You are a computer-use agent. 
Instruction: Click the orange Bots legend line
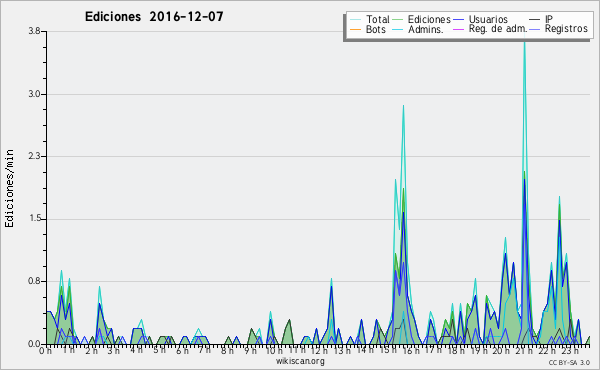pos(355,29)
